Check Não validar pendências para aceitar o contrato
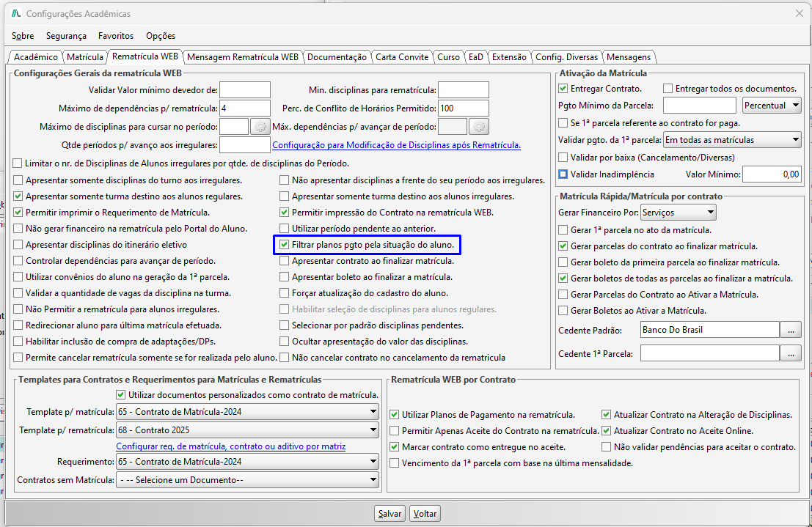The image size is (812, 527). pyautogui.click(x=607, y=447)
